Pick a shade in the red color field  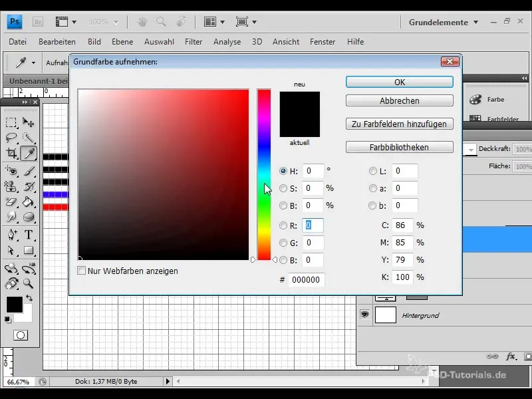pyautogui.click(x=163, y=175)
